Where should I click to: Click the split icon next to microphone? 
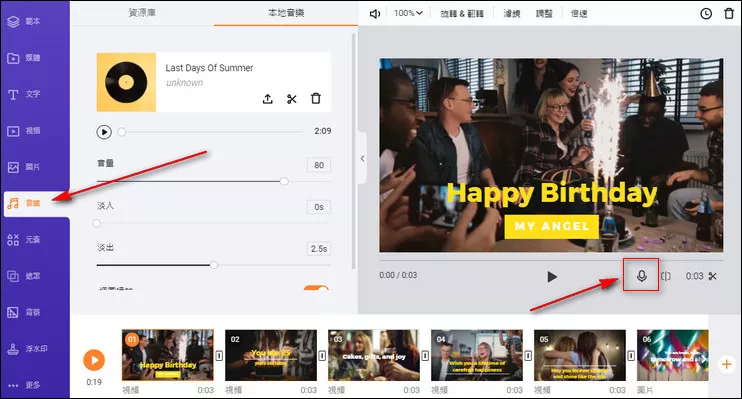[x=666, y=276]
